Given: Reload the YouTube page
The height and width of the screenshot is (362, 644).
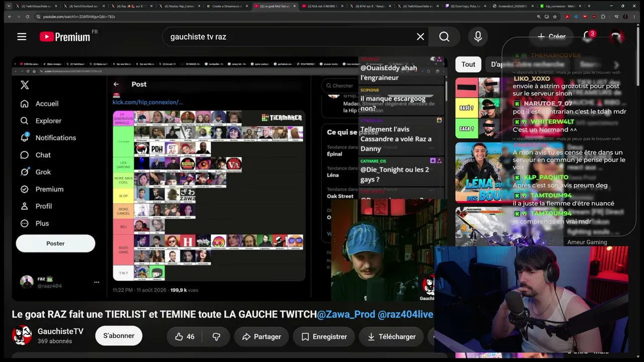Looking at the screenshot, I should (27, 17).
